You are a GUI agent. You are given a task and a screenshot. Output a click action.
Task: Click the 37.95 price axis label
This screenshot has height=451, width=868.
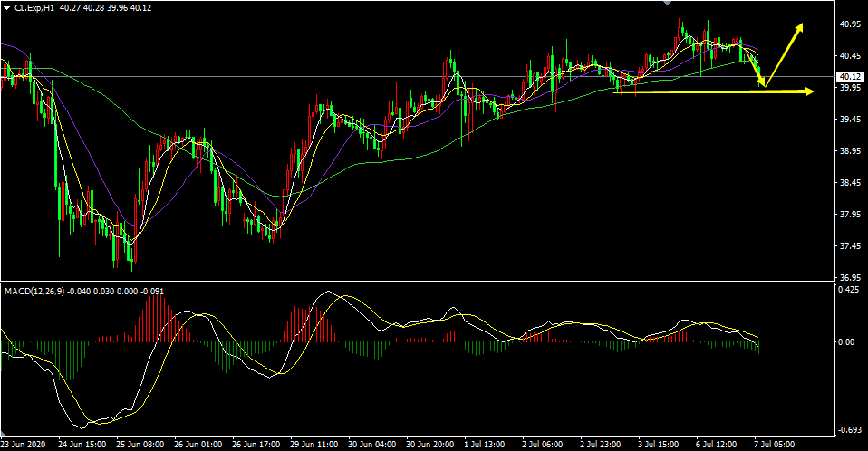(850, 214)
